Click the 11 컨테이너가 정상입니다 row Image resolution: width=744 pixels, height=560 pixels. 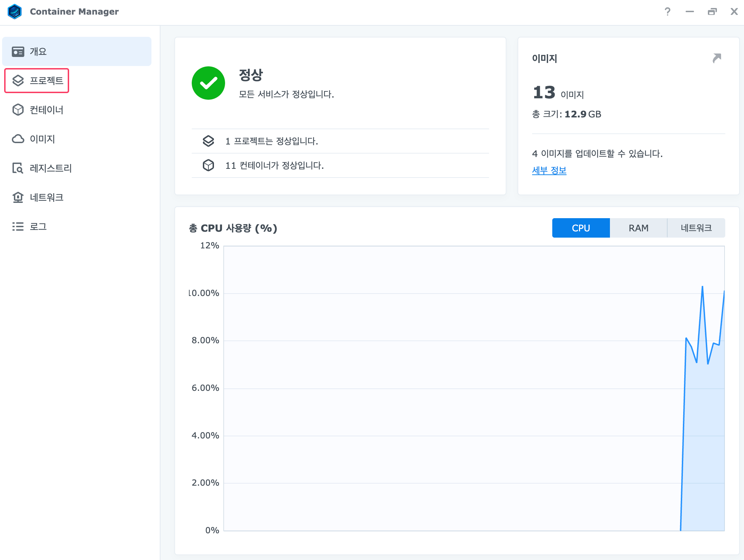point(274,165)
